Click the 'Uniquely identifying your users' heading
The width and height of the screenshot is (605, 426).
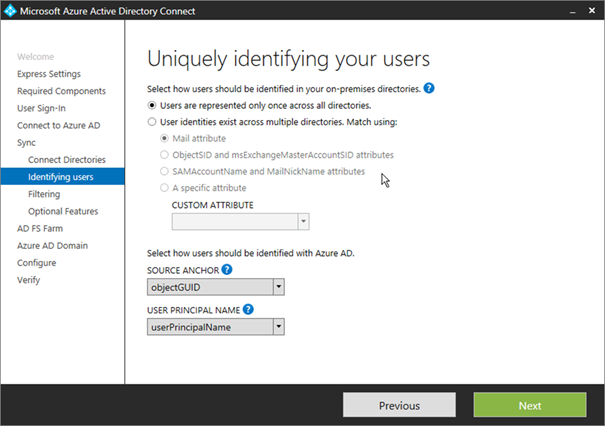[x=289, y=59]
